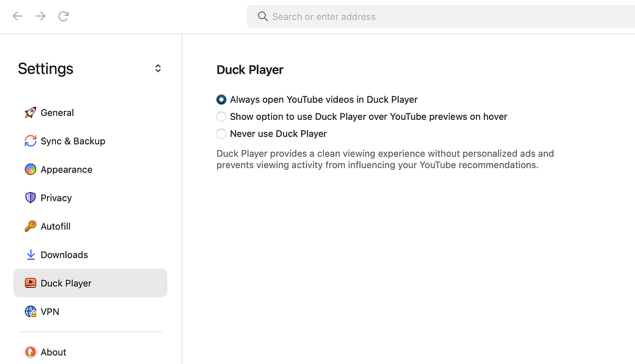Click the Downloads arrow icon
This screenshot has height=364, width=635.
[x=30, y=255]
